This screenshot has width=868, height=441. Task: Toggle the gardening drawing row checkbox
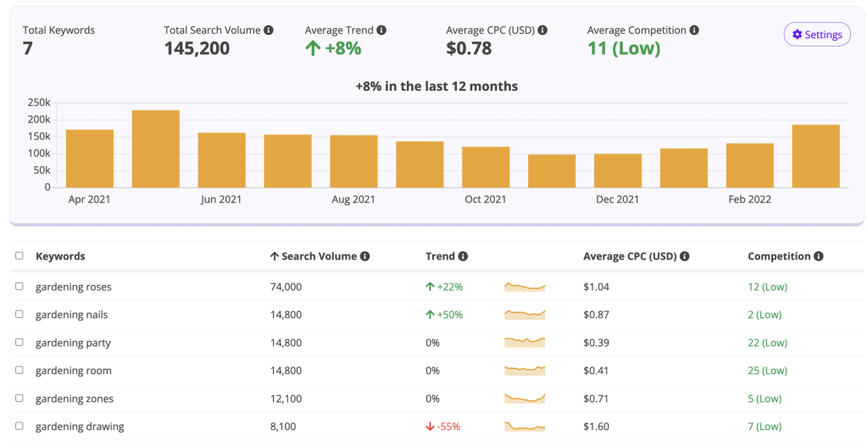point(19,427)
